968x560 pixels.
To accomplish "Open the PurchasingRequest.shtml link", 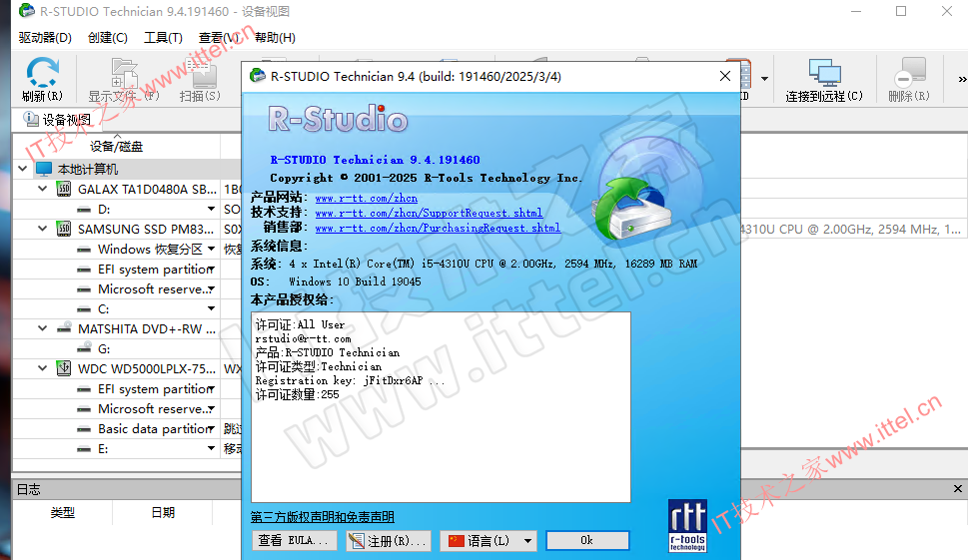I will tap(438, 228).
